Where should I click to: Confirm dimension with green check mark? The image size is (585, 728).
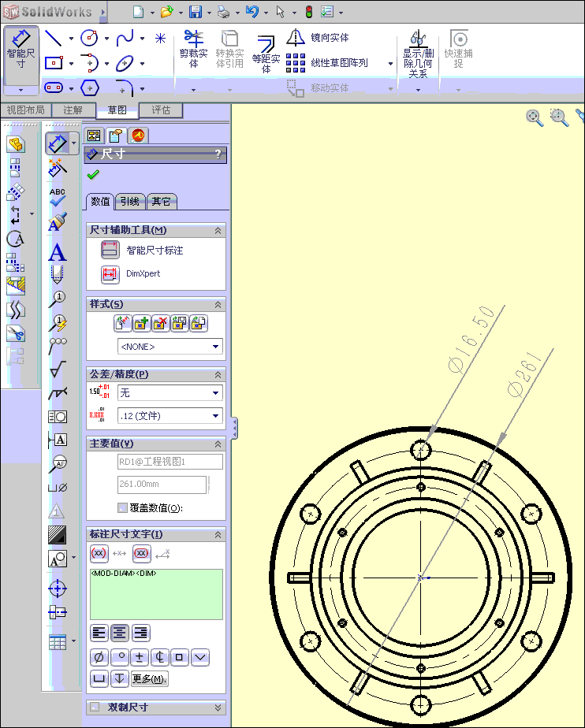click(93, 175)
